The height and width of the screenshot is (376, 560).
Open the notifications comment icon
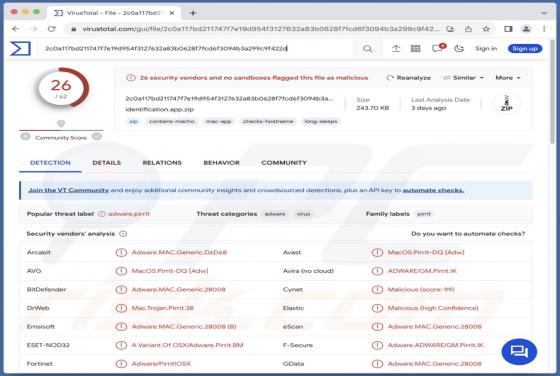[x=438, y=48]
